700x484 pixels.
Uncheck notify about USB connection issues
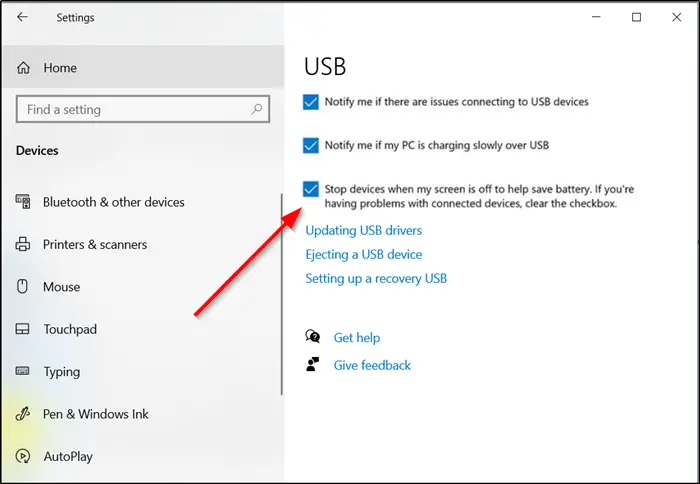311,102
